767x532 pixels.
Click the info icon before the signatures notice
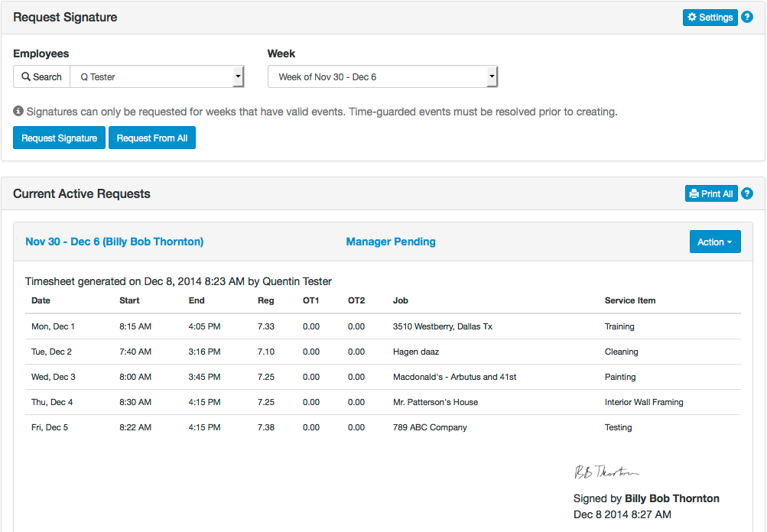(16, 112)
